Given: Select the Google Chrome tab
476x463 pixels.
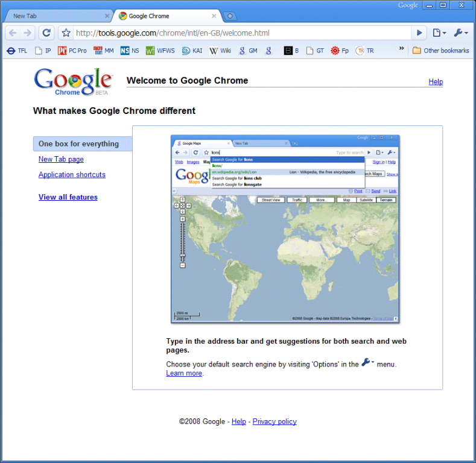Looking at the screenshot, I should coord(167,16).
